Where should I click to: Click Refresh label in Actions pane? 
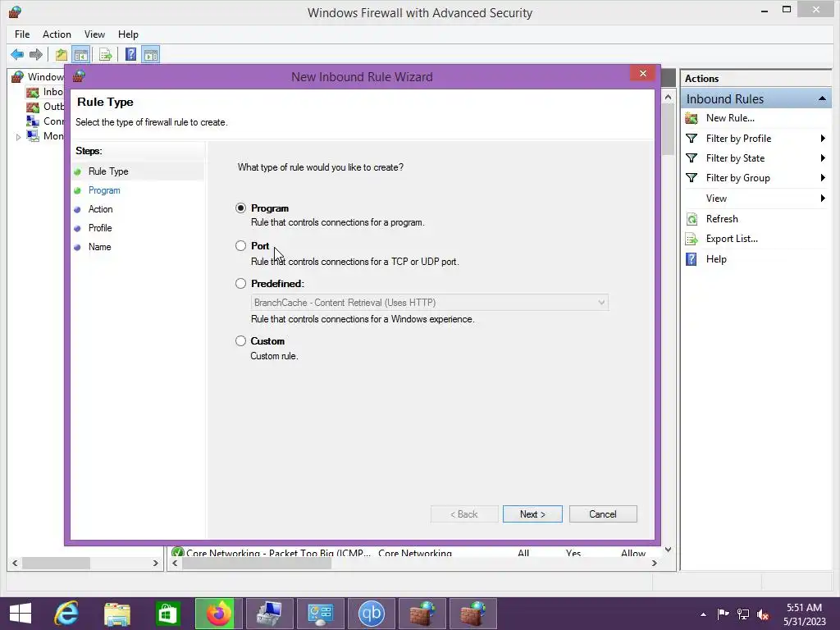[x=722, y=218]
